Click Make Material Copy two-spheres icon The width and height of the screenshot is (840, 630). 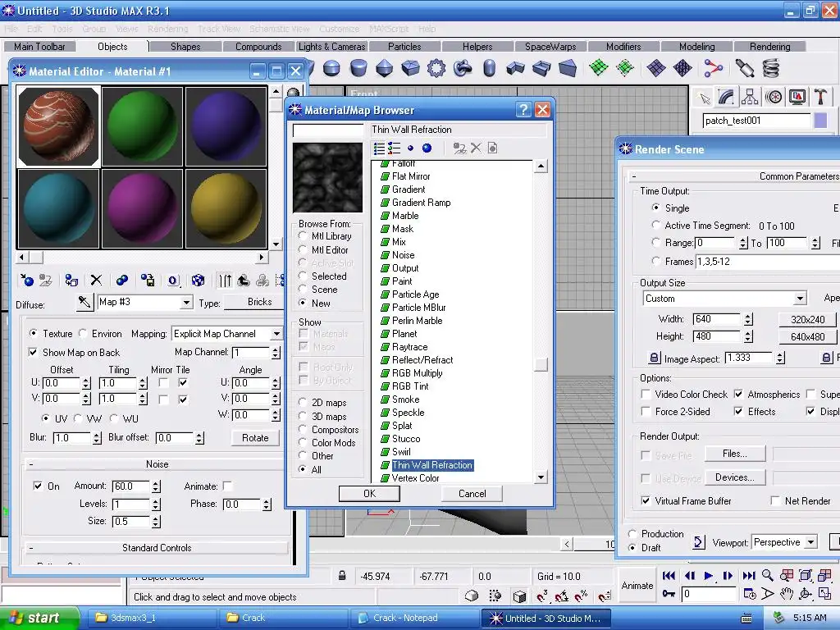(x=121, y=281)
